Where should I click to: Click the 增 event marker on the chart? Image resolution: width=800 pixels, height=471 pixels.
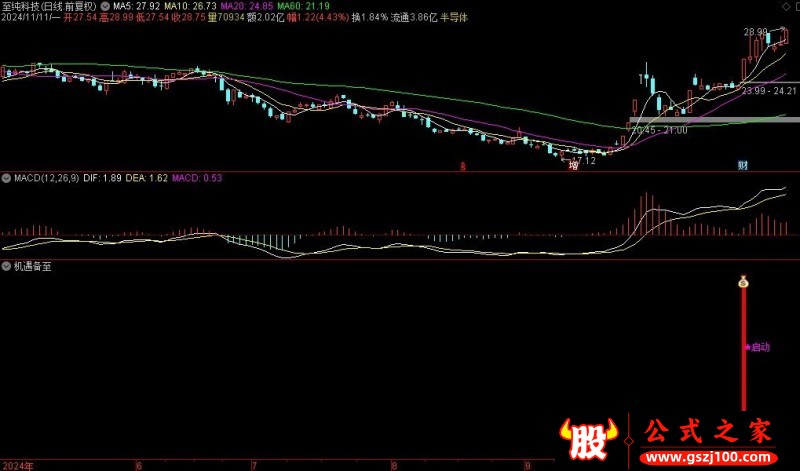pos(574,165)
